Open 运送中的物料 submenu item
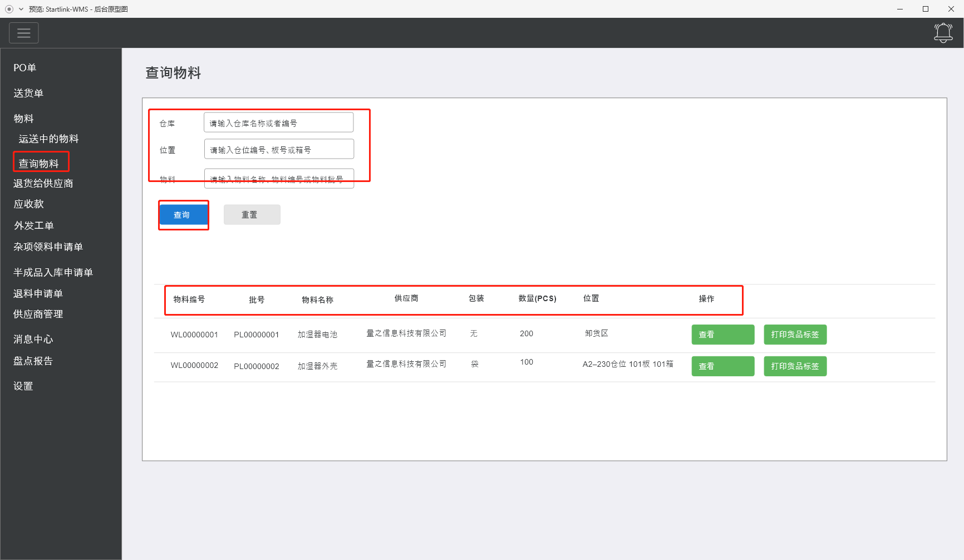The image size is (964, 560). pyautogui.click(x=49, y=139)
